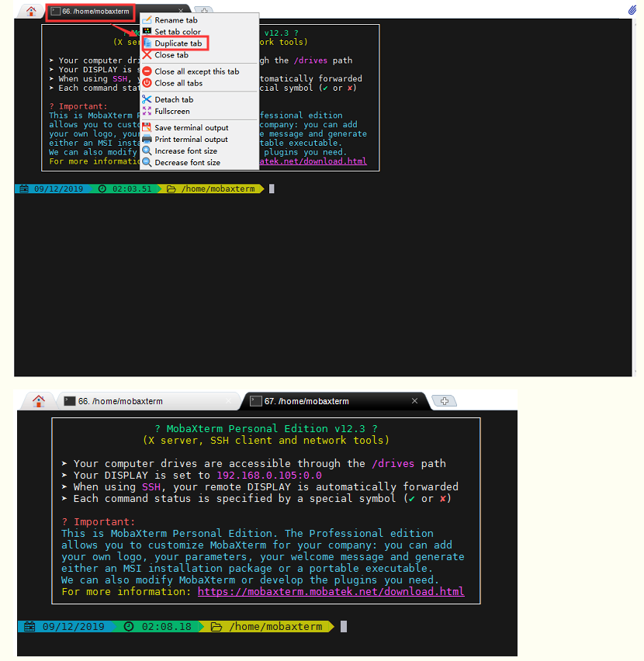Image resolution: width=644 pixels, height=661 pixels.
Task: Open the download.html link in upper terminal
Action: 313,161
